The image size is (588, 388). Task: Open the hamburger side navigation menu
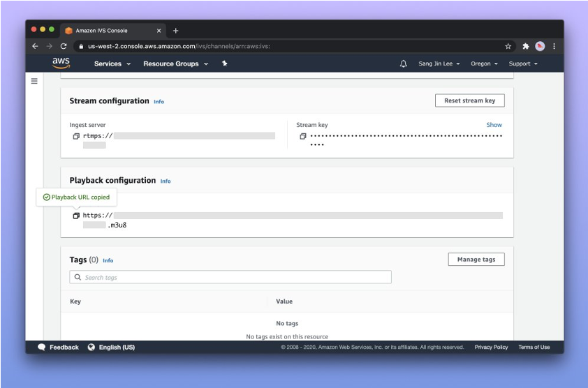tap(34, 81)
